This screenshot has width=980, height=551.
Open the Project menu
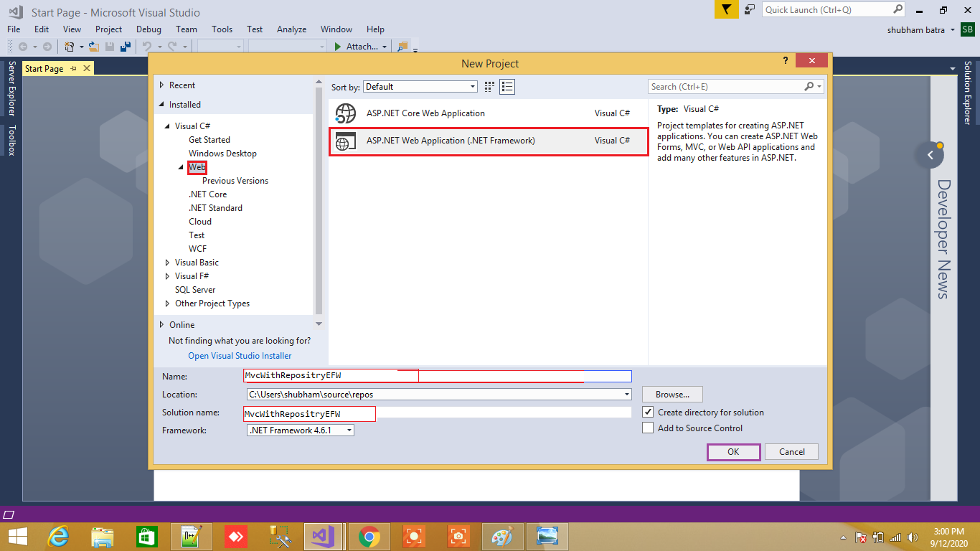coord(108,29)
